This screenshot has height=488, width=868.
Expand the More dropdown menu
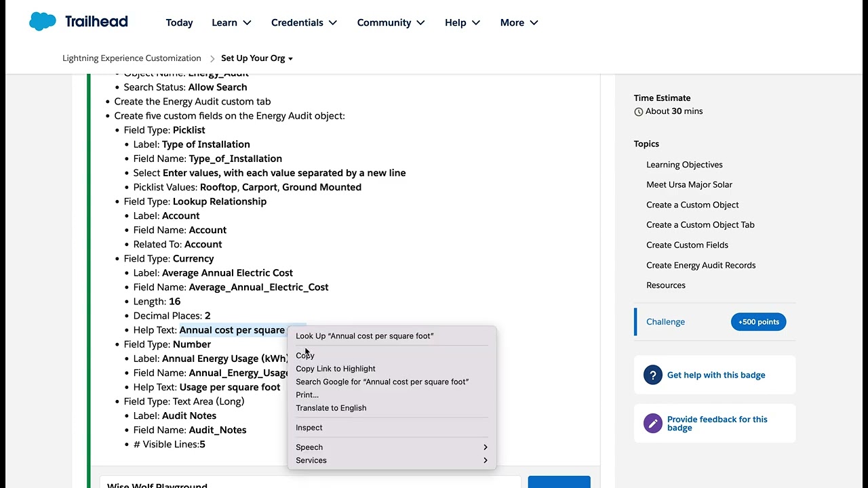coord(519,22)
